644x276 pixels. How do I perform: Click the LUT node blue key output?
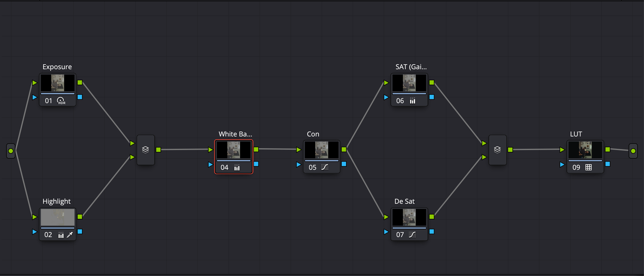608,164
